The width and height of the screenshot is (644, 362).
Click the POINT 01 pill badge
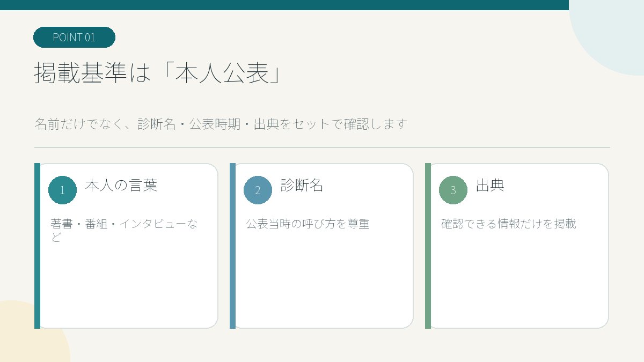(x=74, y=38)
